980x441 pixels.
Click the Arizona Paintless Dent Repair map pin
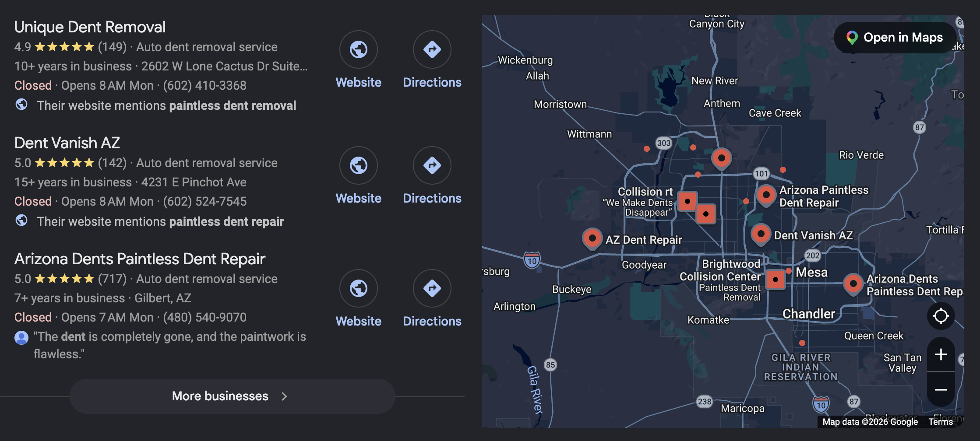tap(766, 196)
